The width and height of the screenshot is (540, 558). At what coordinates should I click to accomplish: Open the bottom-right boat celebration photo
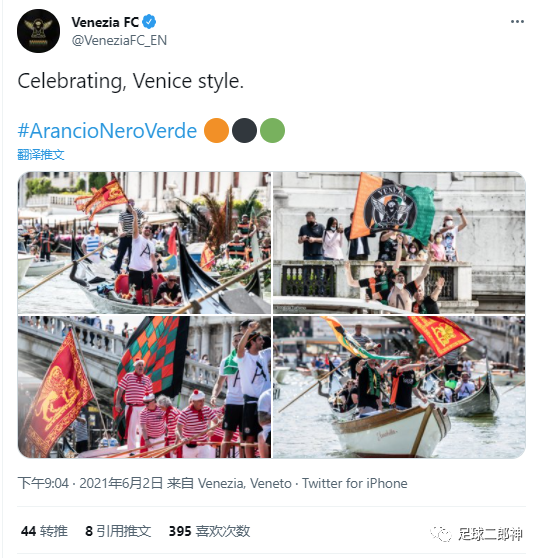pos(399,387)
